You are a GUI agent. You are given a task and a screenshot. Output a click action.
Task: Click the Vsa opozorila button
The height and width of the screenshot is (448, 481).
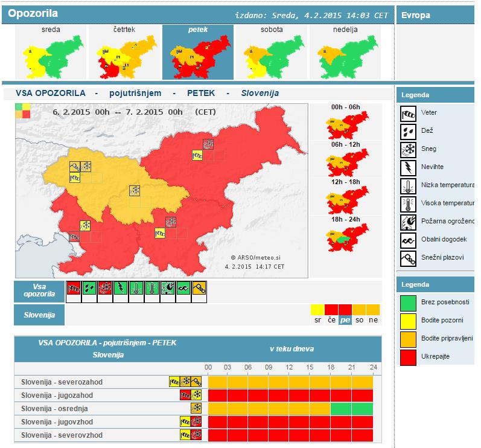[39, 292]
